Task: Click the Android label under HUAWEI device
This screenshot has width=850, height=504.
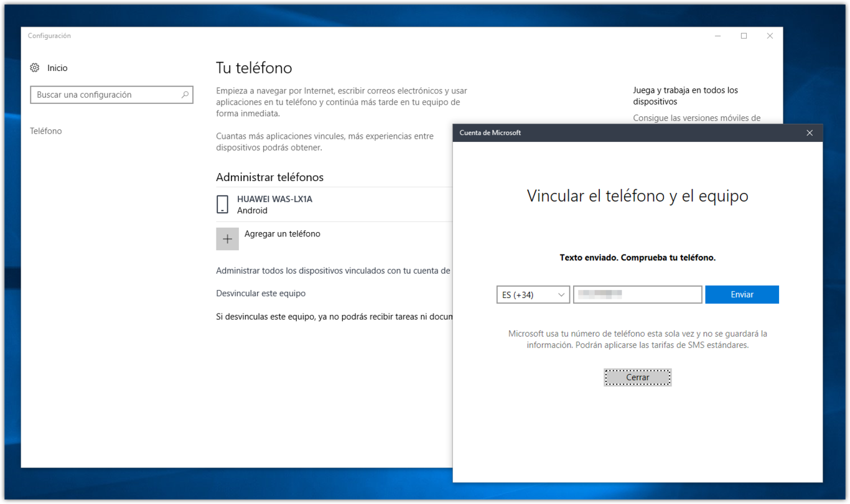Action: tap(252, 211)
